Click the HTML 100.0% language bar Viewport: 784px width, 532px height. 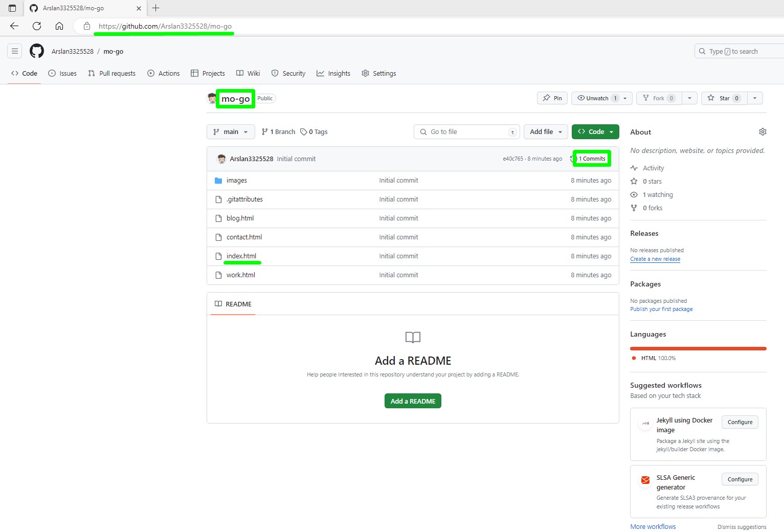(x=698, y=349)
